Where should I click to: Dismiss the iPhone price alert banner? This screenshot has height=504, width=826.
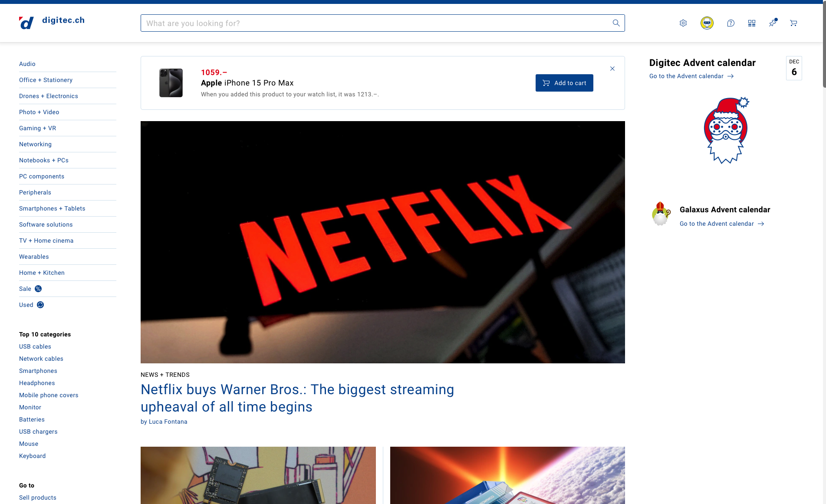[612, 69]
